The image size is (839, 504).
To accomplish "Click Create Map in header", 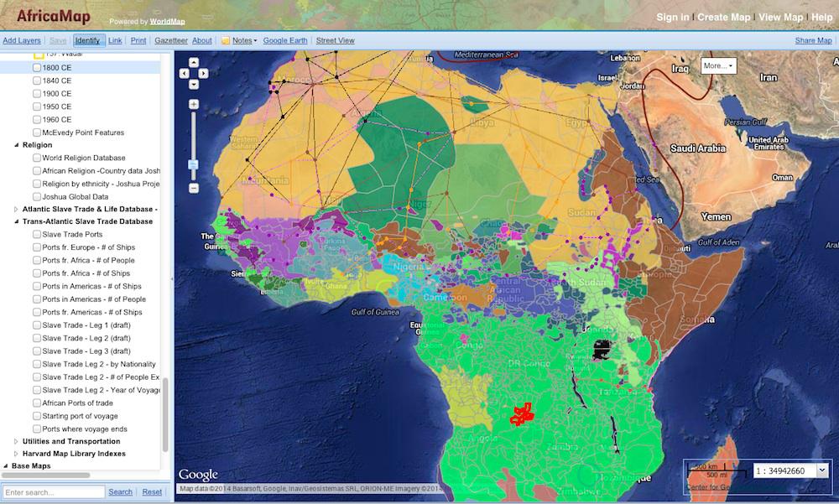I will click(724, 17).
